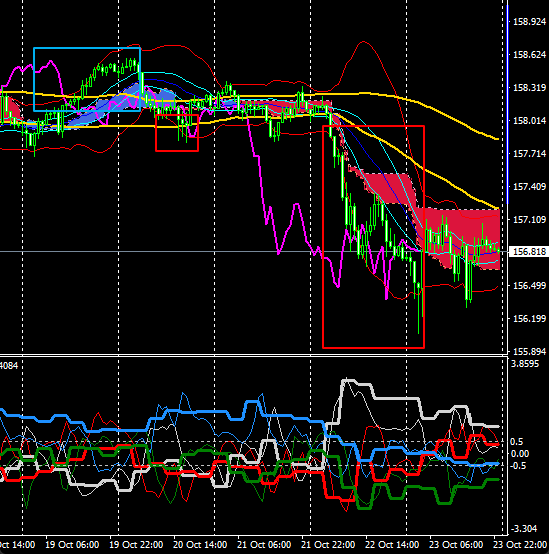
Task: Click the -3.304 indicator scale minimum
Action: (524, 529)
